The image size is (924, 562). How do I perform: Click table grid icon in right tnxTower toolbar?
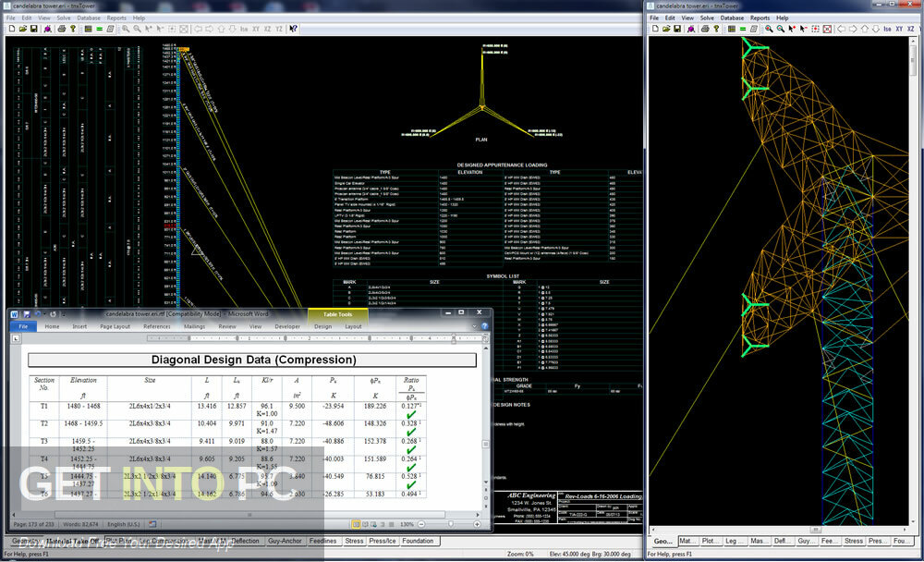pos(731,29)
